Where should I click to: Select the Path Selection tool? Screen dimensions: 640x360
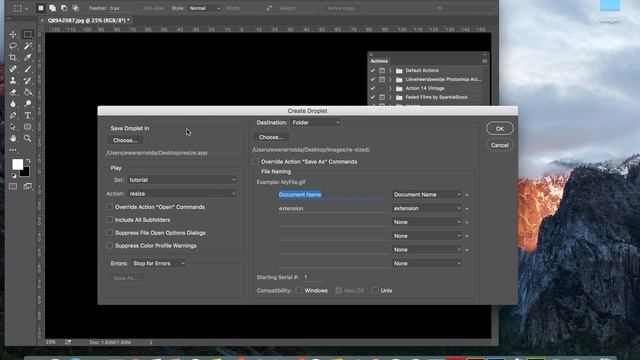[x=13, y=127]
